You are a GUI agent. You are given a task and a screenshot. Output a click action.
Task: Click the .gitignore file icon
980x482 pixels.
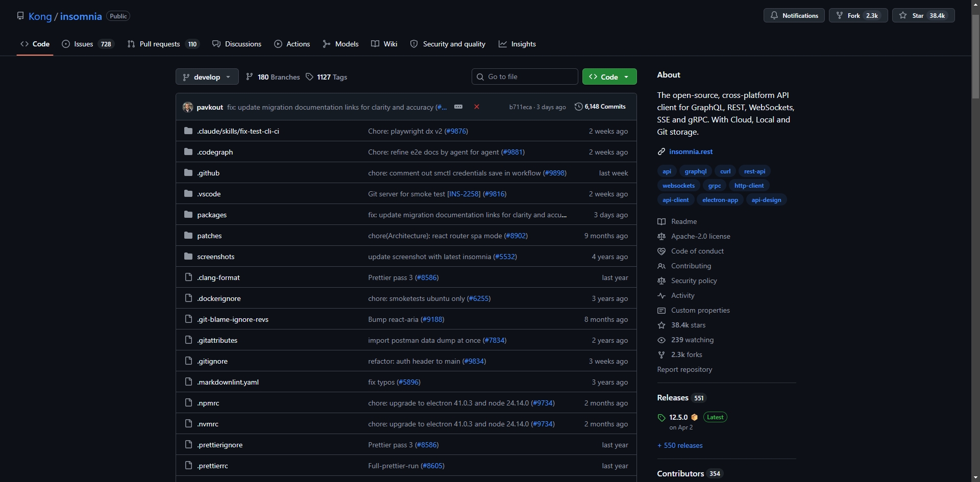[x=188, y=361]
